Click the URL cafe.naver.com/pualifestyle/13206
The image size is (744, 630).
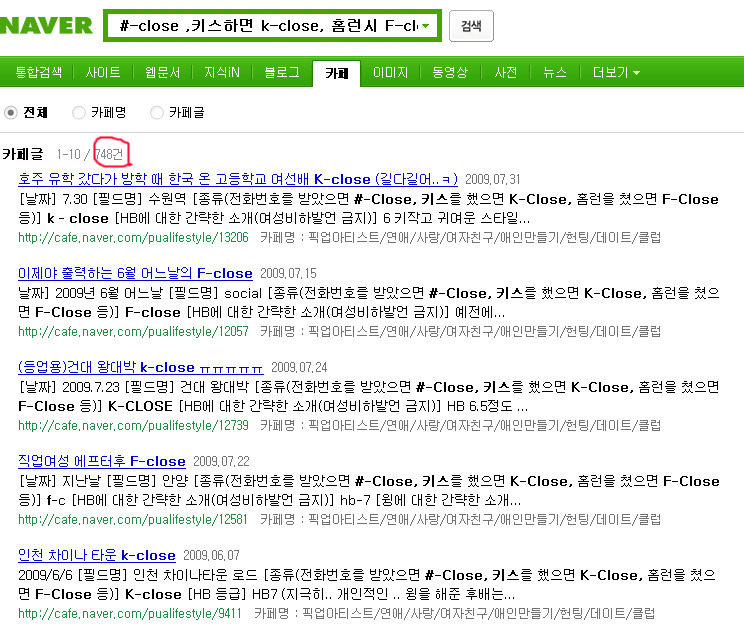133,237
